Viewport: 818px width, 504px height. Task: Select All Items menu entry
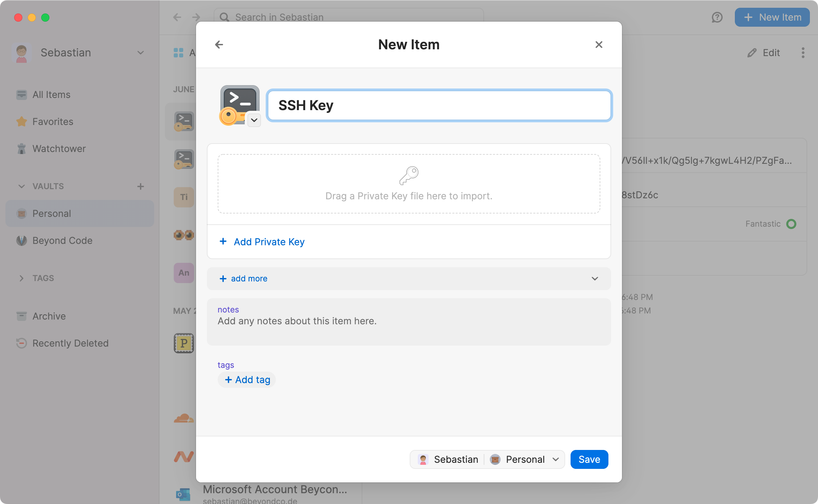51,94
